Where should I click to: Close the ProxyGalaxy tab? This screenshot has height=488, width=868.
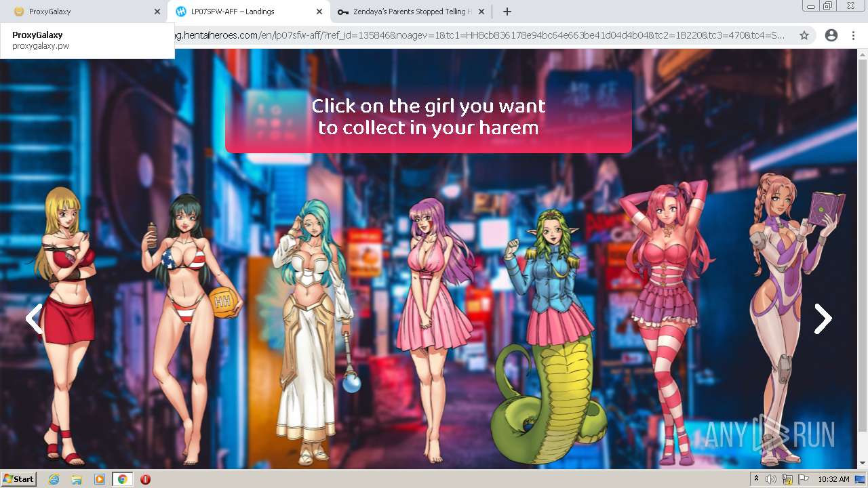click(157, 12)
